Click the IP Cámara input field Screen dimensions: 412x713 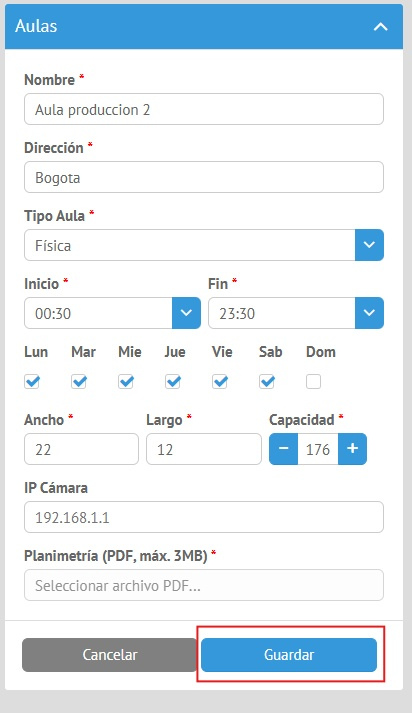[204, 517]
